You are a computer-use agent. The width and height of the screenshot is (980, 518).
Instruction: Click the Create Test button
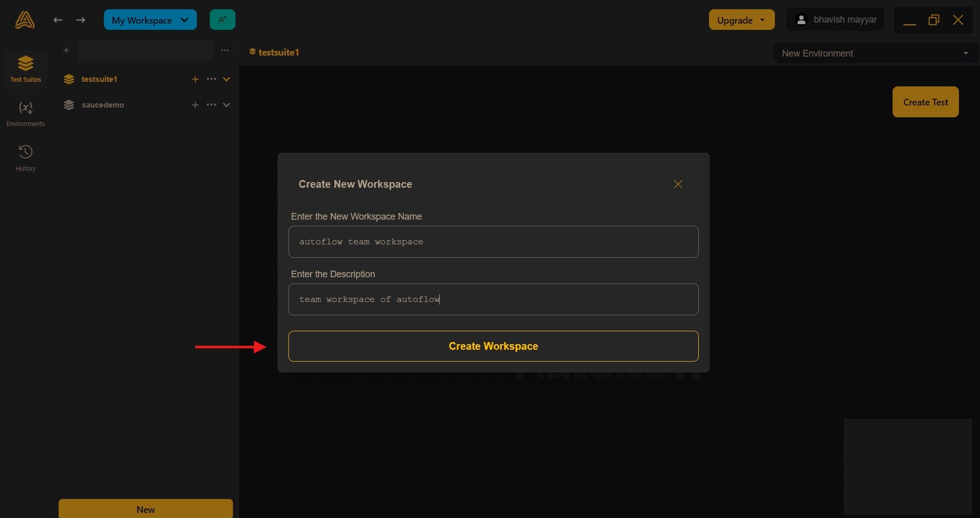pos(924,102)
